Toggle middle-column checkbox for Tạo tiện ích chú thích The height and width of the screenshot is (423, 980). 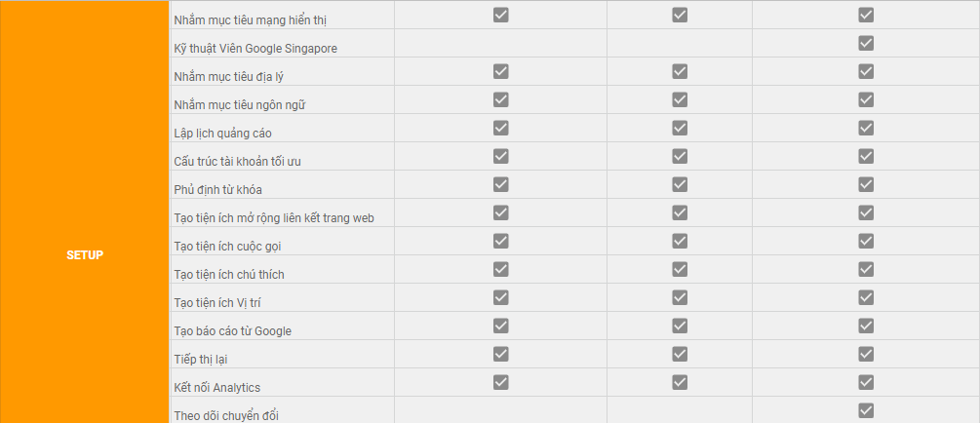tap(680, 269)
